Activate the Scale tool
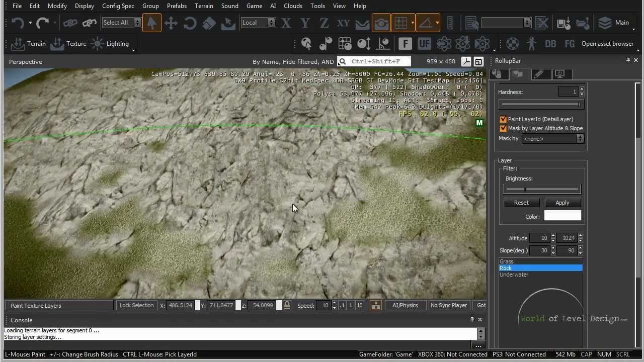 point(209,23)
